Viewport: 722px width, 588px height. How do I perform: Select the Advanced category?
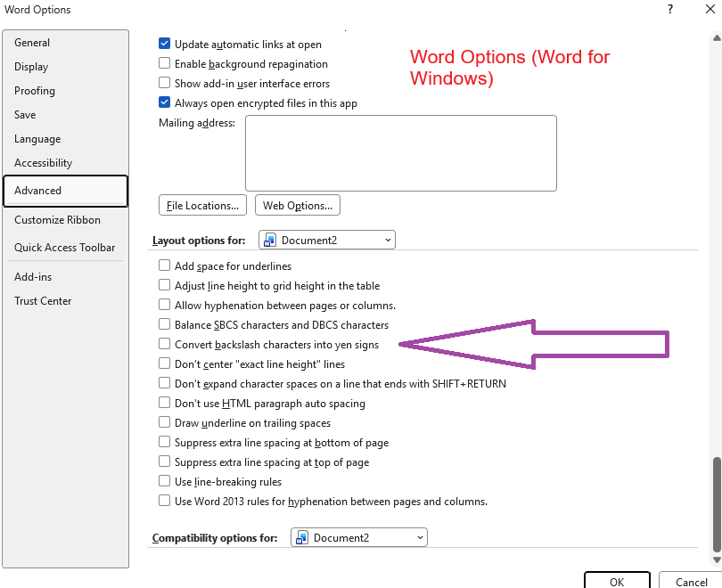point(65,191)
